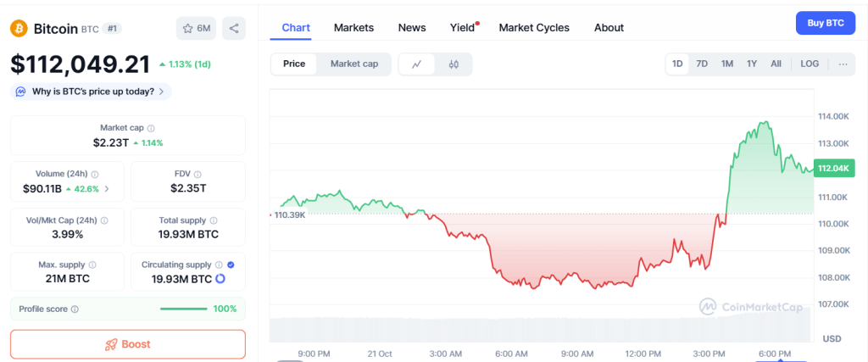Click Profile score info icon

[75, 309]
